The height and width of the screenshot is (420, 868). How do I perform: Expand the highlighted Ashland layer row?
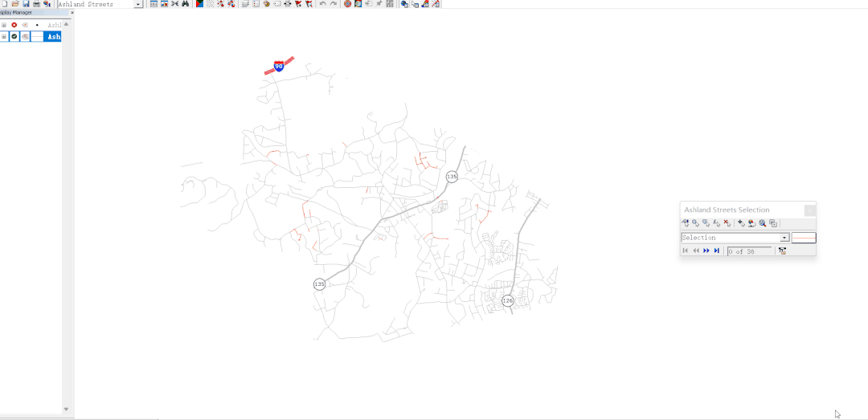click(x=4, y=36)
